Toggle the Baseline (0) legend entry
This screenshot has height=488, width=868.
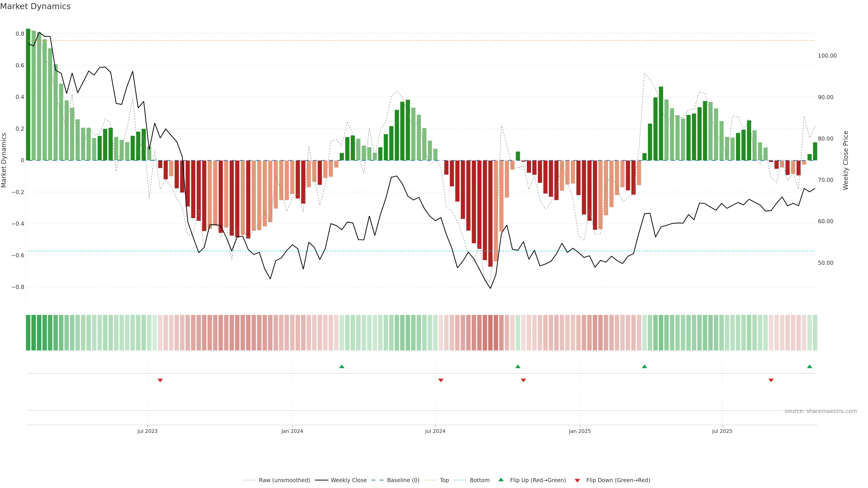403,480
